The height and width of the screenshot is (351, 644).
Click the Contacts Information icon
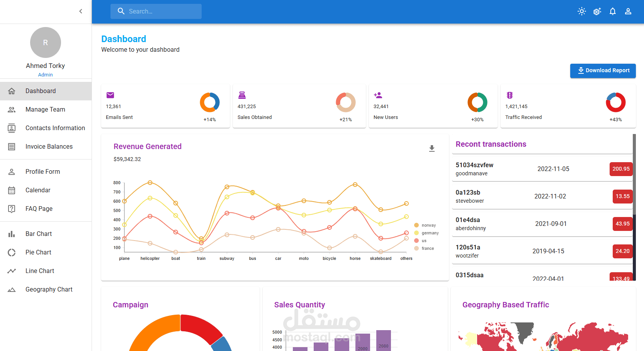tap(12, 128)
